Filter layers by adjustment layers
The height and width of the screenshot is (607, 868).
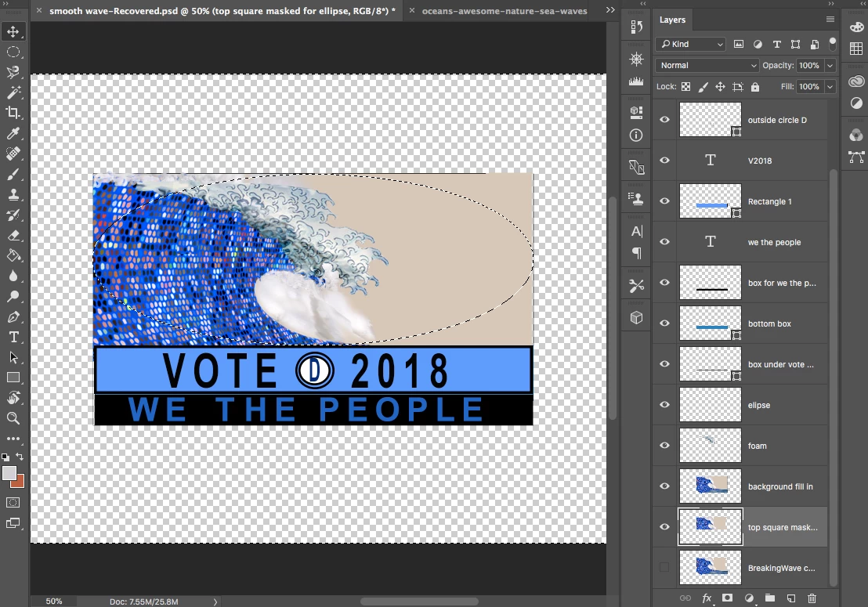pos(758,45)
